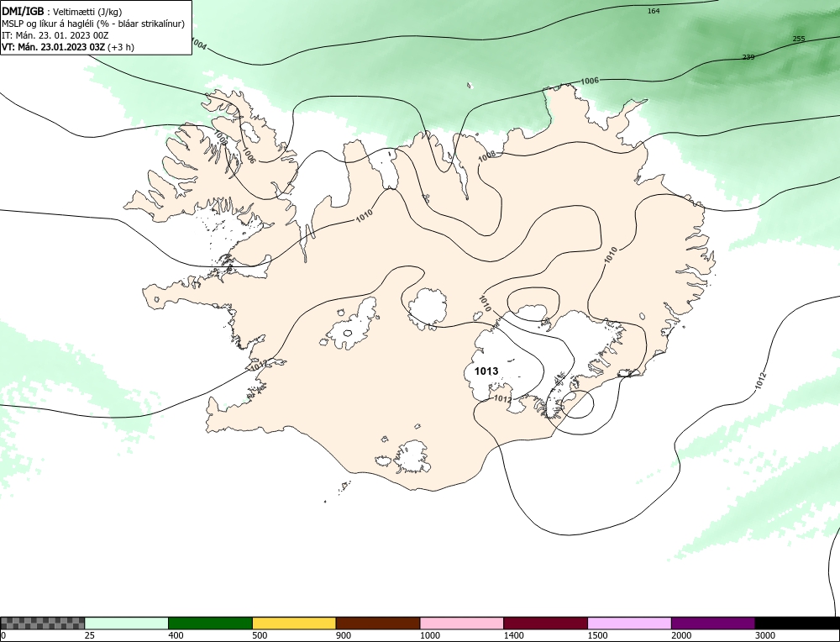This screenshot has width=840, height=642.
Task: Click the 900 tick label on the legend
Action: (x=344, y=635)
